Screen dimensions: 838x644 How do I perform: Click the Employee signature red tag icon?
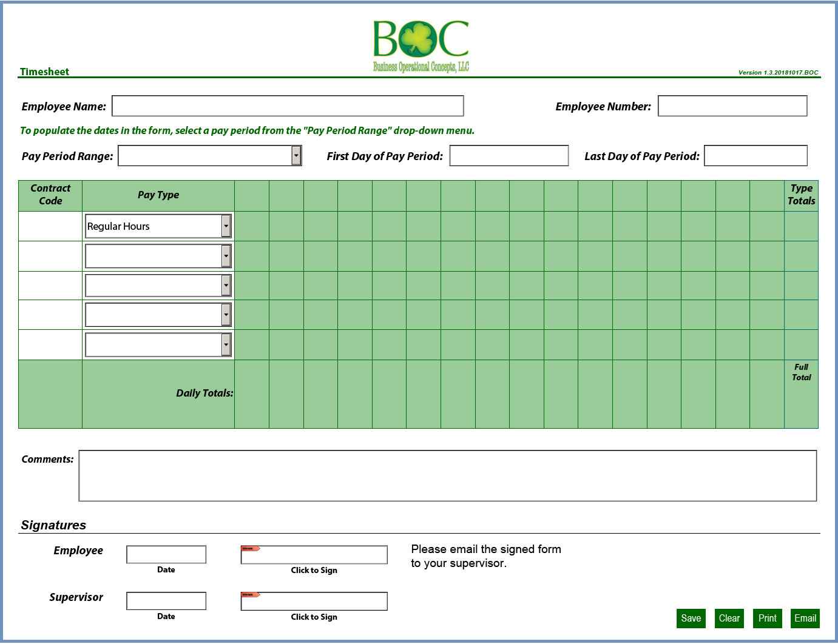click(x=250, y=548)
